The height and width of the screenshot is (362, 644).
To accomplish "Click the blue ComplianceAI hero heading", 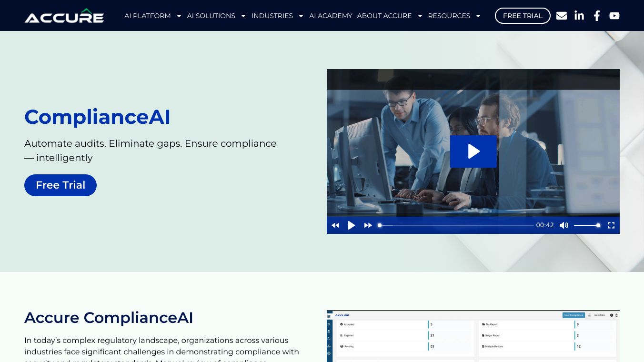I will 97,117.
